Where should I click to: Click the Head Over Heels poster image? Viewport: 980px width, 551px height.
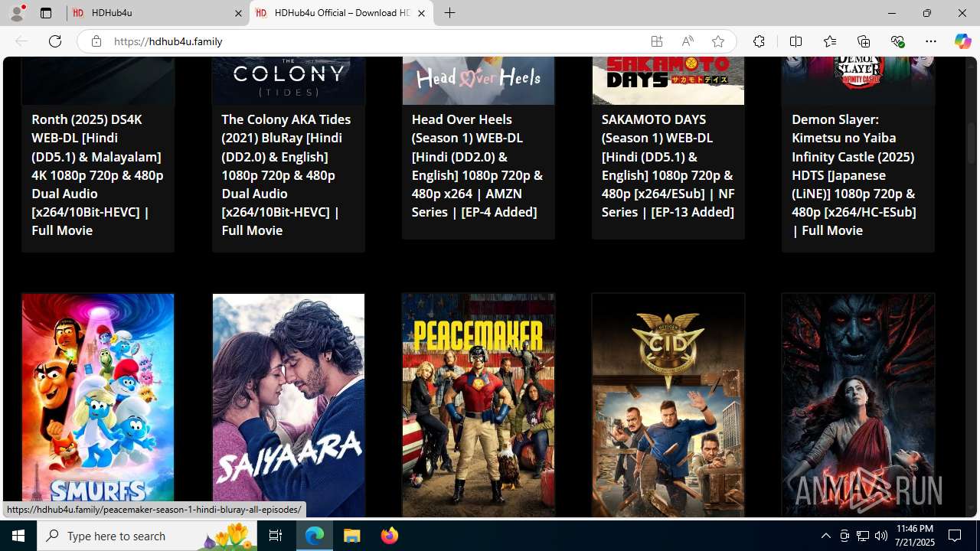479,80
